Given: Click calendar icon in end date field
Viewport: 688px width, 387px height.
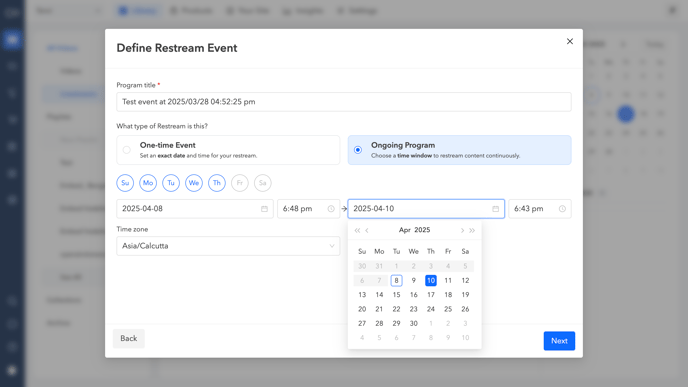Looking at the screenshot, I should tap(495, 209).
